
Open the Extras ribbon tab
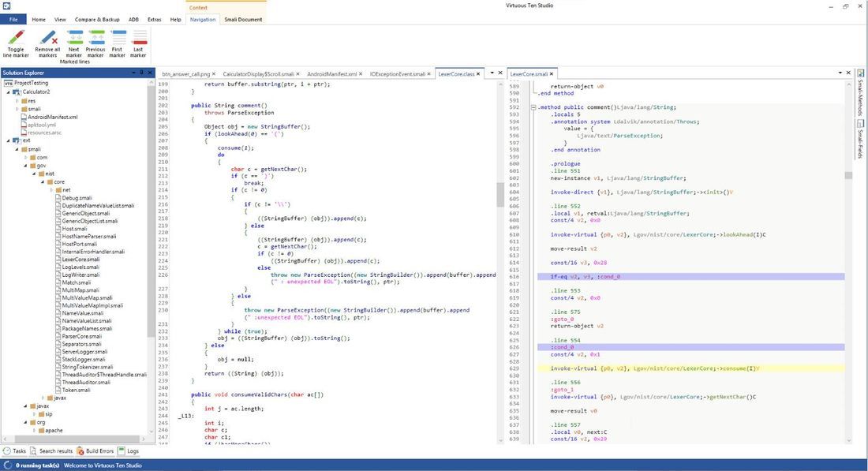click(x=155, y=20)
